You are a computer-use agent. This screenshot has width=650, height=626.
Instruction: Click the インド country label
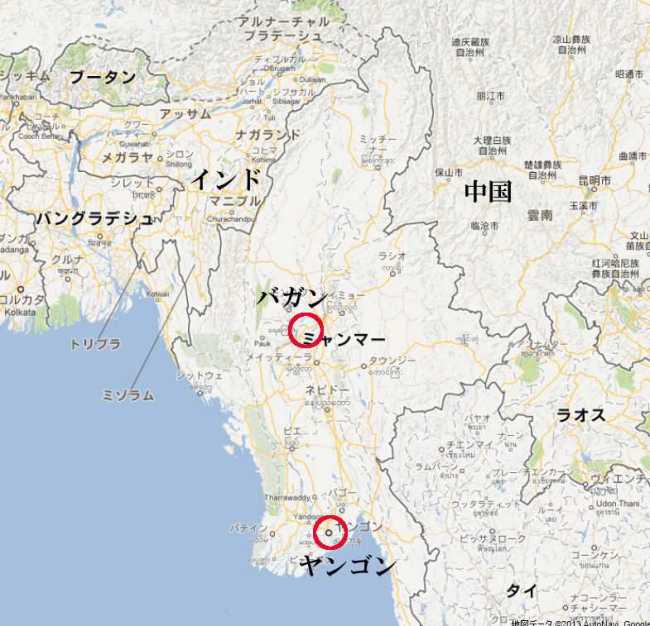coord(226,180)
